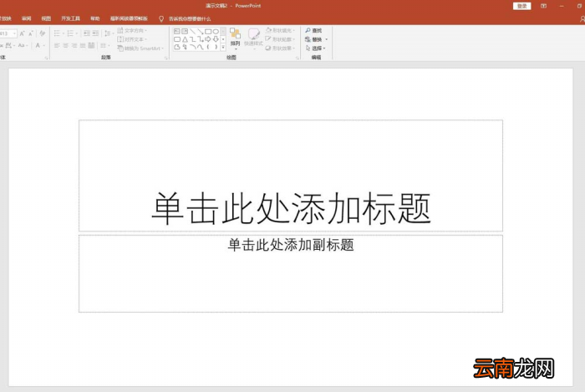
Task: Select the right block arrow shape
Action: pyautogui.click(x=208, y=39)
